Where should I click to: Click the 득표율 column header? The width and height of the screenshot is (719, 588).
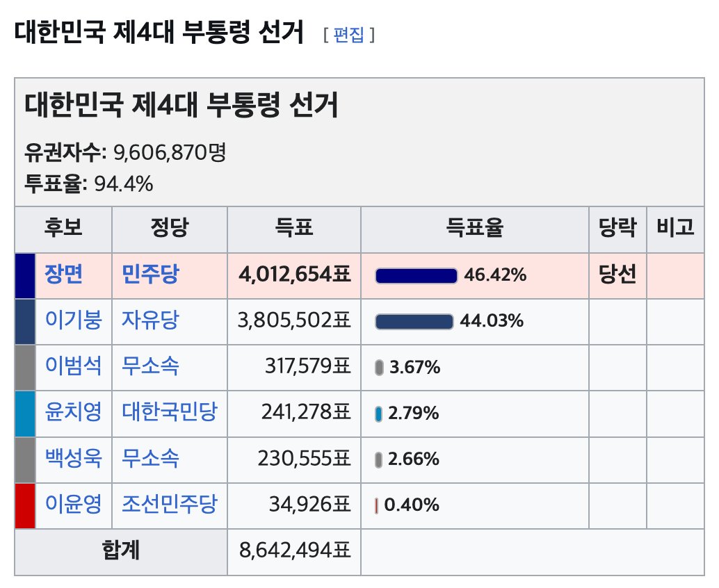[474, 228]
